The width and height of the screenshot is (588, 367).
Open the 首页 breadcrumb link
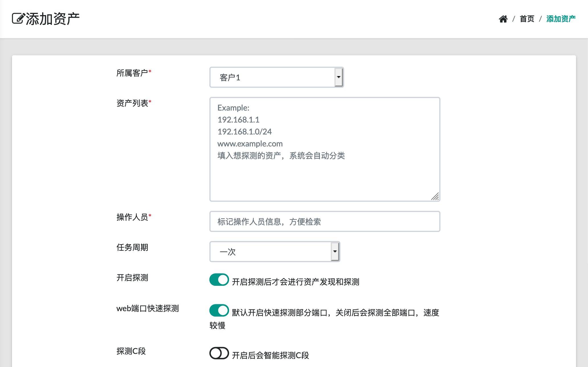point(527,19)
